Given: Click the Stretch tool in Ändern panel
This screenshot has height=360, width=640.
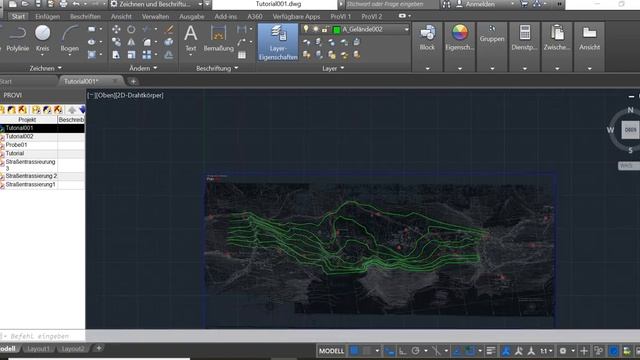Looking at the screenshot, I should coord(116,55).
